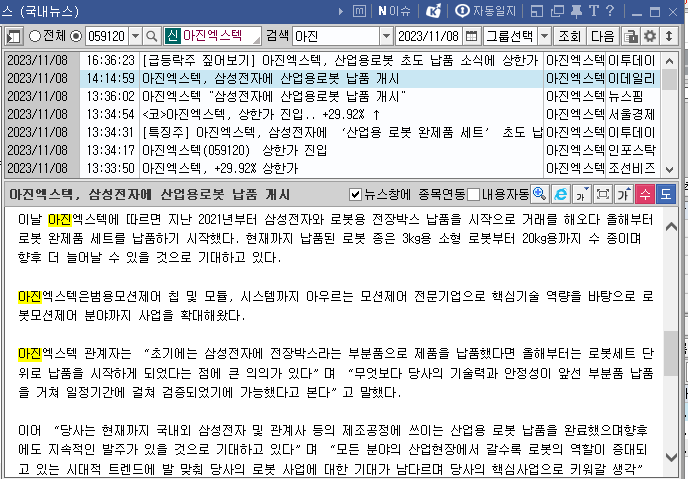Click the stock code field 059120
Viewport: 688px width, 479px height.
click(107, 36)
